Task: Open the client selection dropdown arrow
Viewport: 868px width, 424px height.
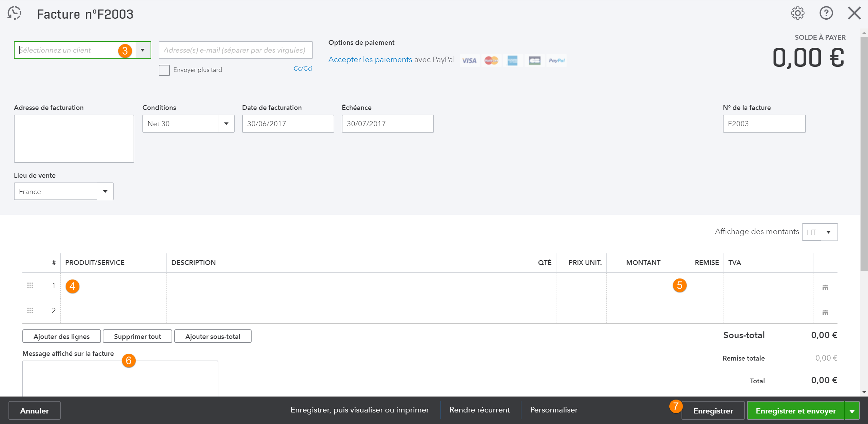Action: (x=143, y=50)
